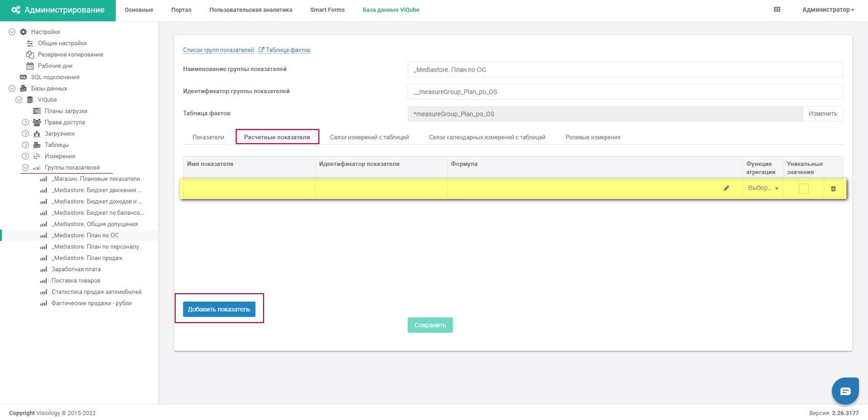This screenshot has width=868, height=420.
Task: Click the Имя показателя cell in row
Action: pyautogui.click(x=249, y=188)
